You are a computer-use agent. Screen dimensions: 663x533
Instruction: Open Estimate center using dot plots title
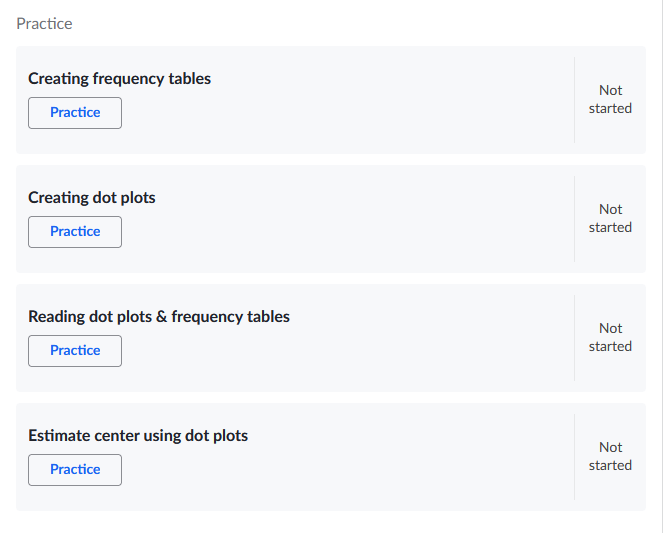click(138, 435)
